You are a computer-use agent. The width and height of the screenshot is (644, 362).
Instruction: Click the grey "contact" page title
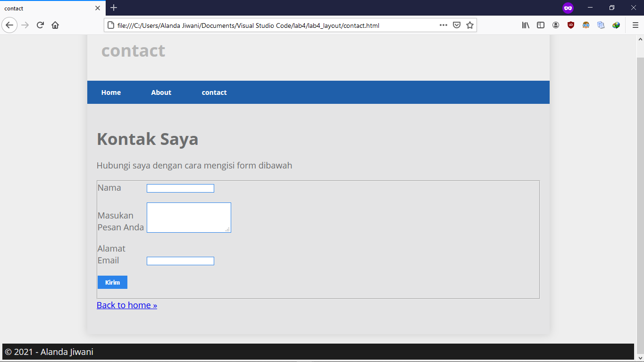133,51
